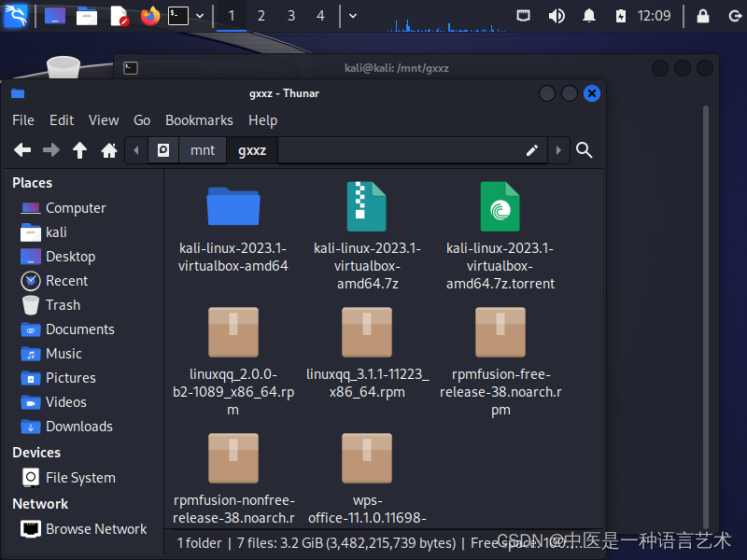Open the View menu

(x=104, y=120)
